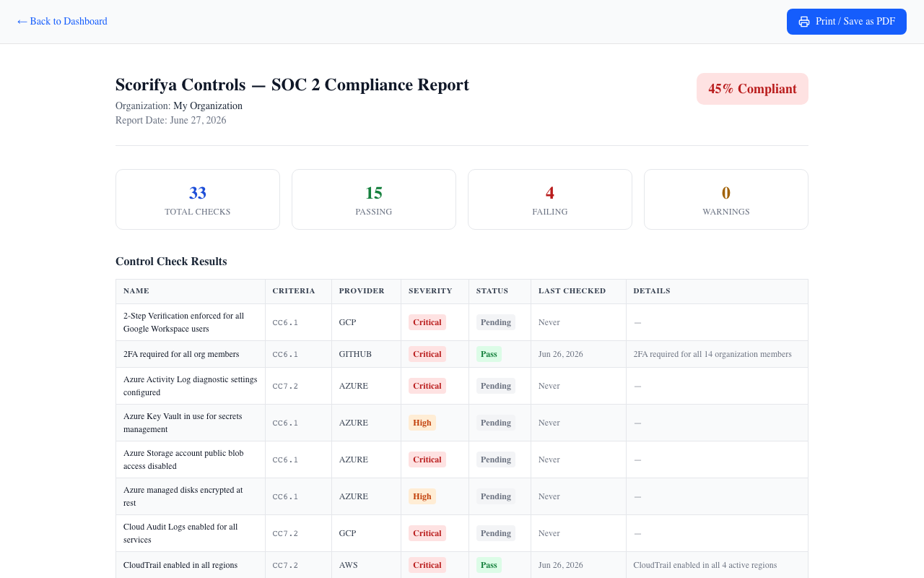Click the 'Control Check Results' heading
This screenshot has width=924, height=578.
(x=171, y=262)
